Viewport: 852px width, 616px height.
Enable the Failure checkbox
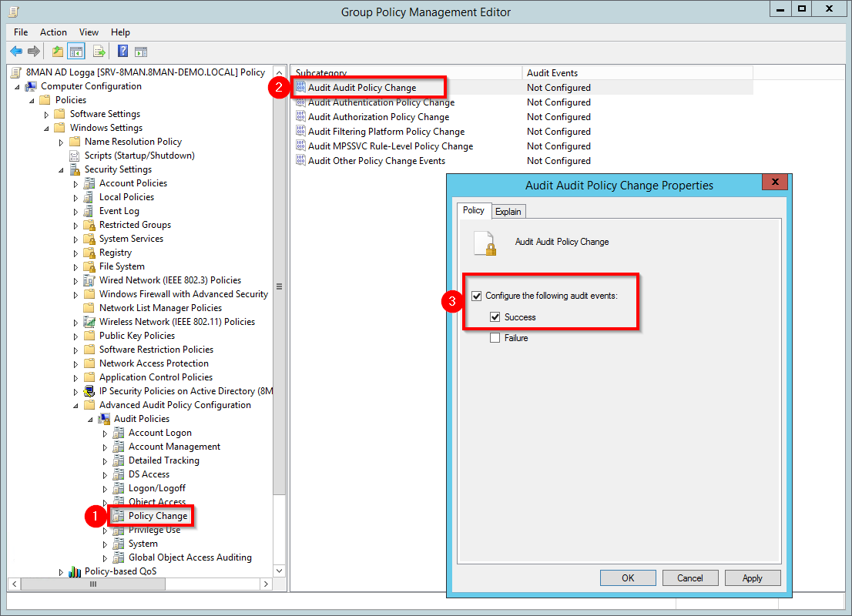pos(495,338)
